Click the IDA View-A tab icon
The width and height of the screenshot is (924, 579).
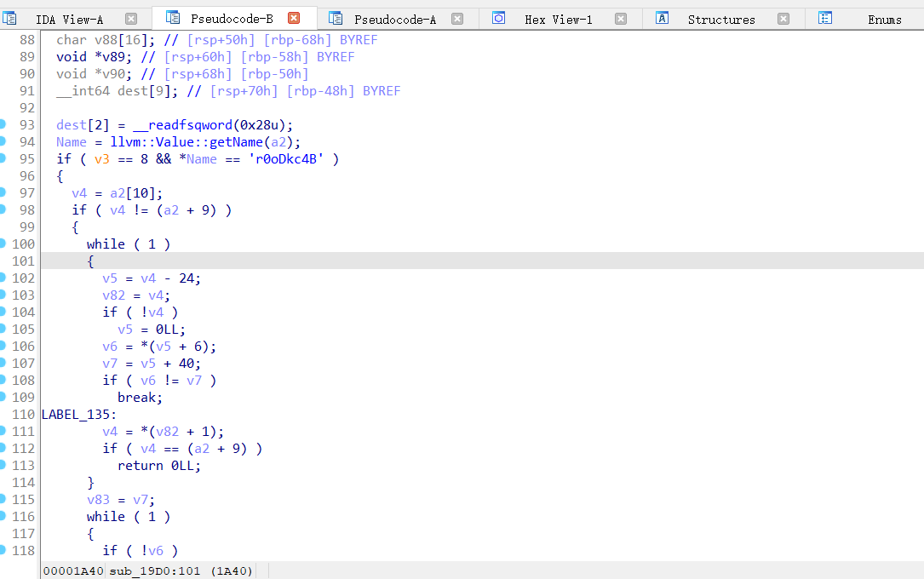[x=9, y=18]
